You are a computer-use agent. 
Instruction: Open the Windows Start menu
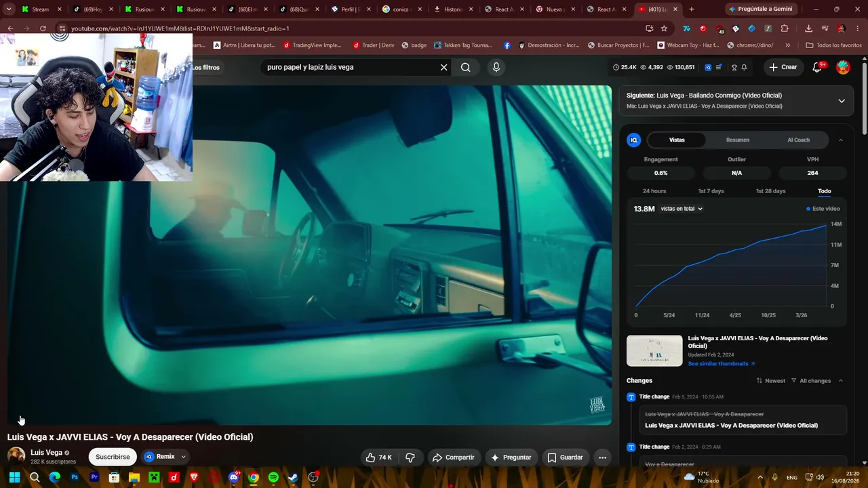14,477
